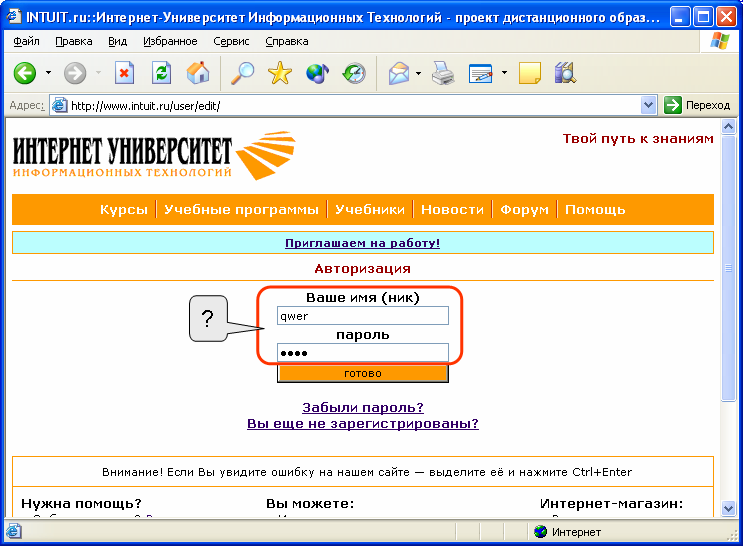Open the Помощь section
The image size is (743, 546).
click(x=595, y=209)
